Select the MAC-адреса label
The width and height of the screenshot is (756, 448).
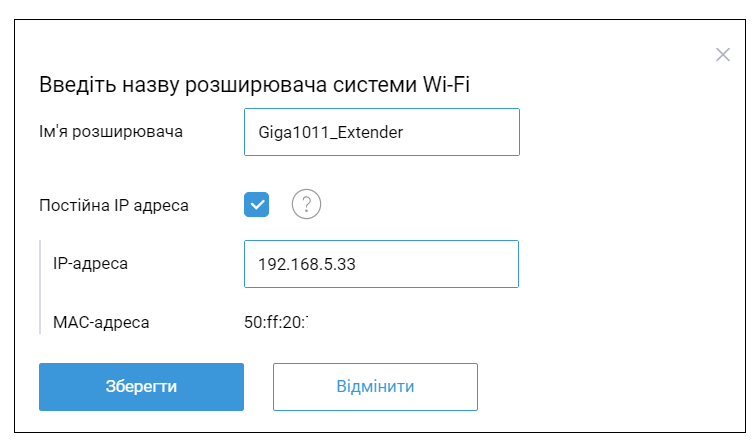click(101, 322)
